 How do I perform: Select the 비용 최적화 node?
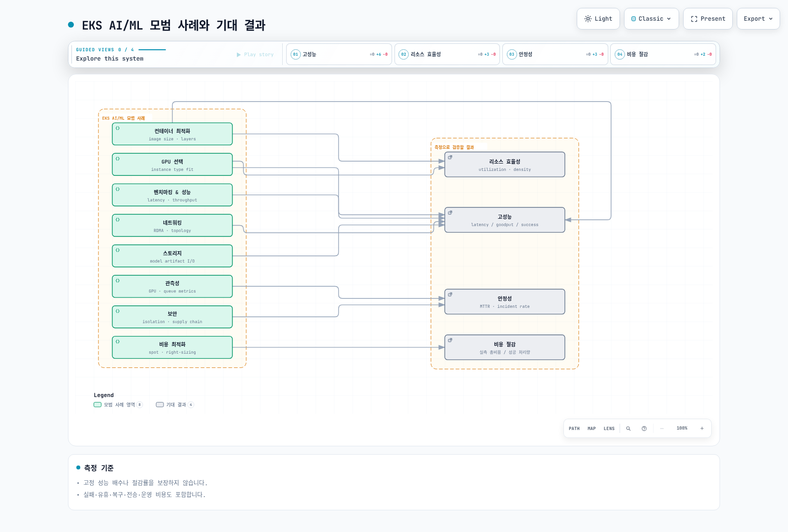pyautogui.click(x=172, y=347)
